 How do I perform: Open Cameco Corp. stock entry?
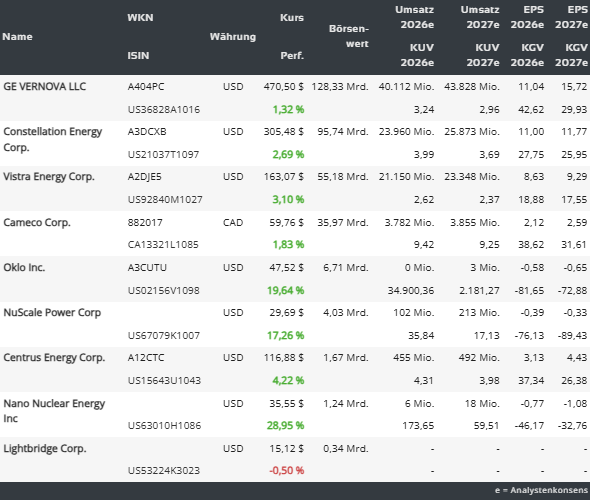click(36, 222)
